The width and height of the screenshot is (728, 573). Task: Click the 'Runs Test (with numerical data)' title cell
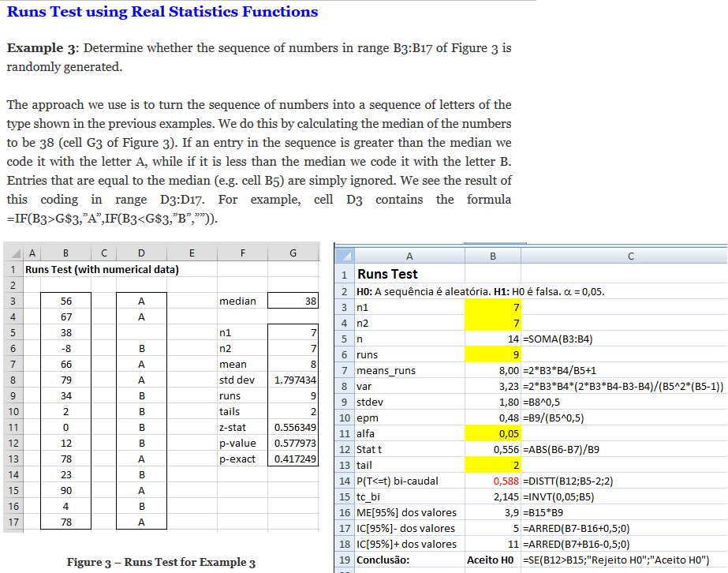103,270
